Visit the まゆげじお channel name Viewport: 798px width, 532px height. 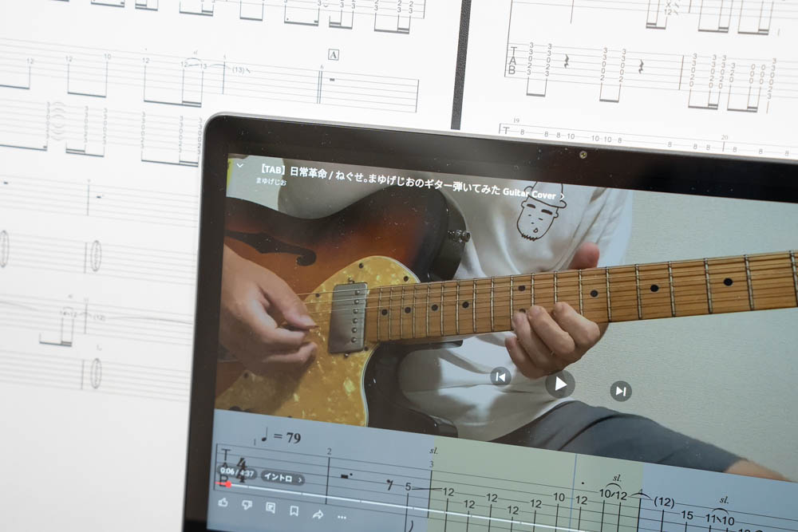[271, 181]
